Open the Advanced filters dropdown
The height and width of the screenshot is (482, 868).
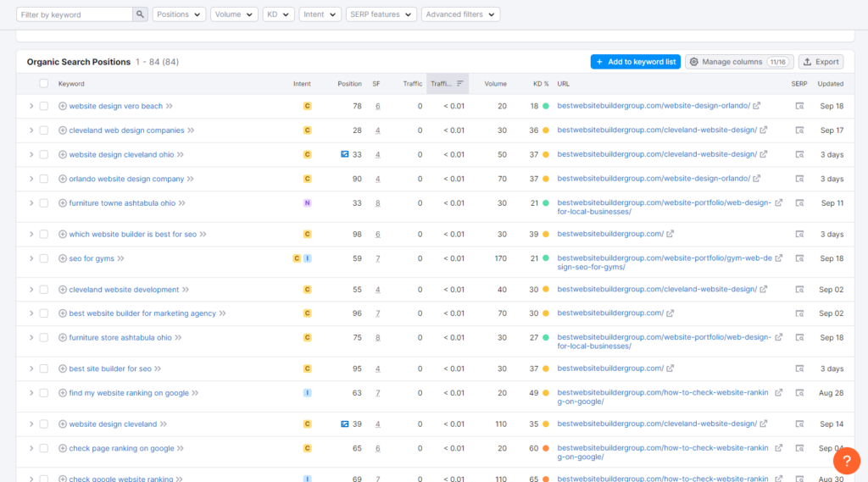(x=460, y=14)
